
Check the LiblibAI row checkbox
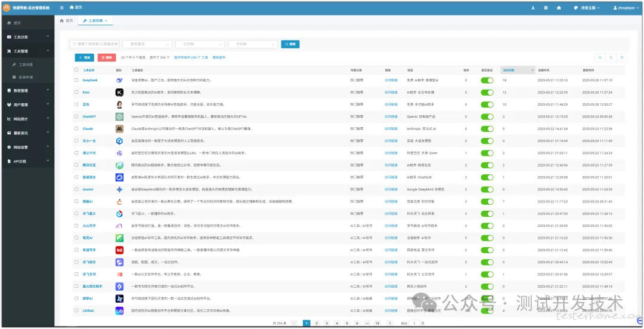[76, 311]
